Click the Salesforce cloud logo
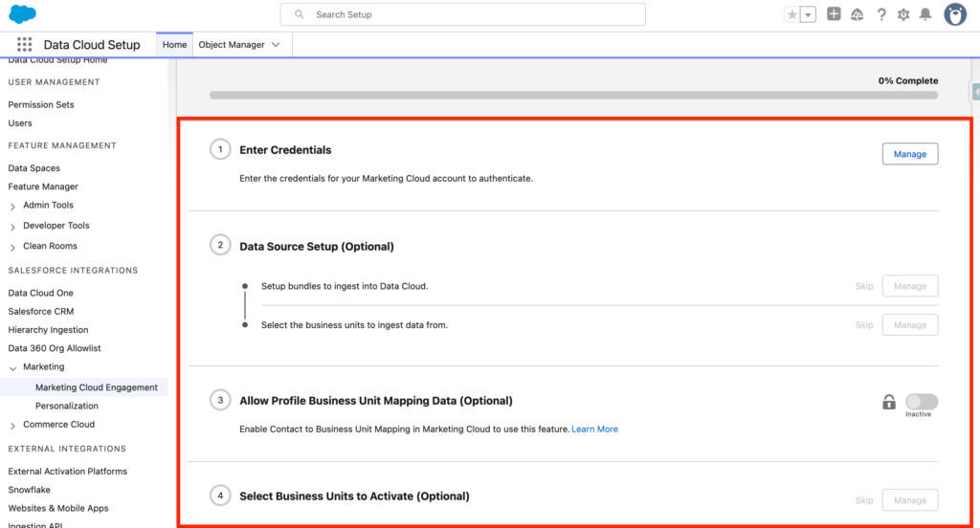The image size is (980, 528). [23, 14]
